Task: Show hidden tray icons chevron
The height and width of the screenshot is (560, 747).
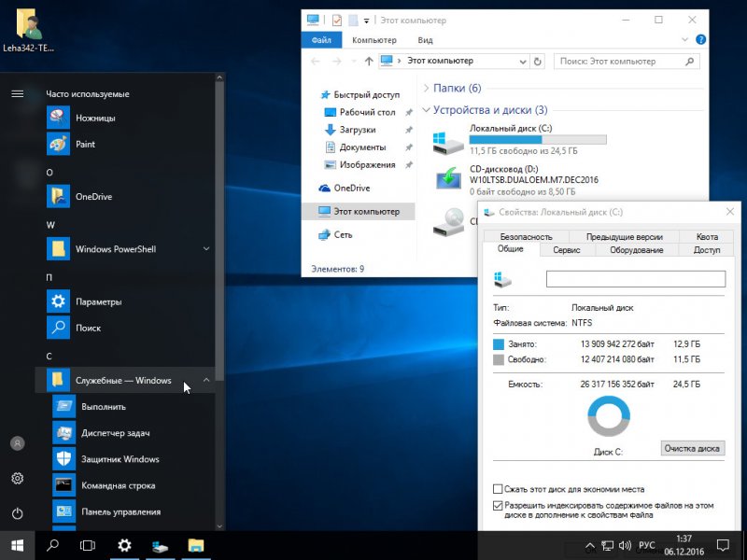Action: click(590, 546)
